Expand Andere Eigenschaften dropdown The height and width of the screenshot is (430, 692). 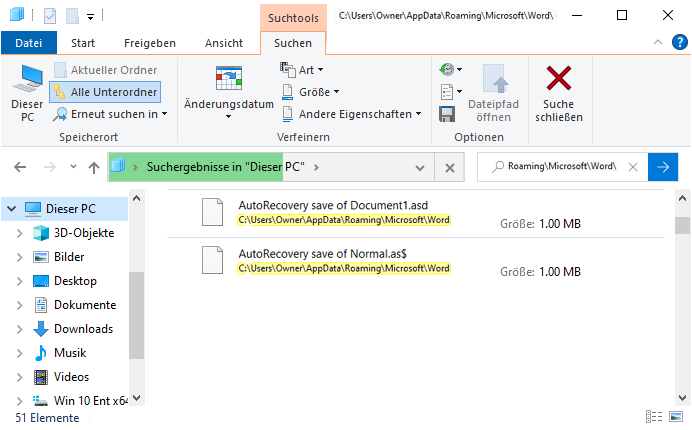(350, 114)
